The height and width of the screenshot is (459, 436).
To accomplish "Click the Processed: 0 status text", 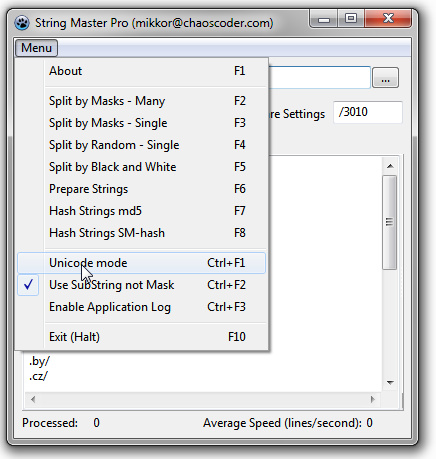I will click(61, 423).
